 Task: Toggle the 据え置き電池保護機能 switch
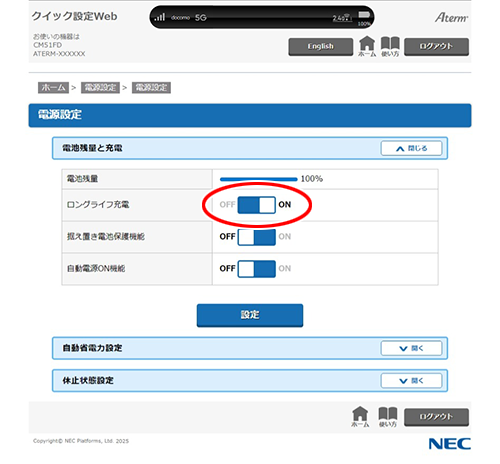[x=256, y=237]
